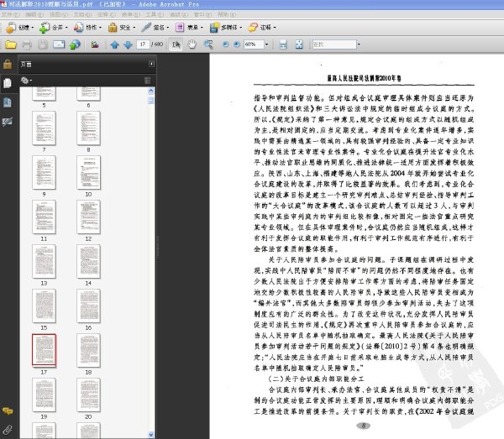Click the page number input field
This screenshot has height=439, width=504.
click(x=143, y=44)
